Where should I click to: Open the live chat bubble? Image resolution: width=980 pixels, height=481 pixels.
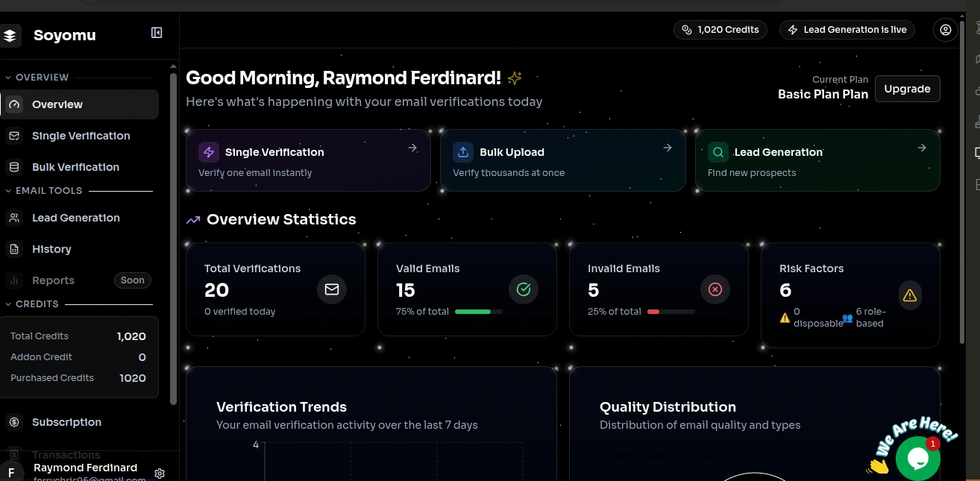point(917,458)
